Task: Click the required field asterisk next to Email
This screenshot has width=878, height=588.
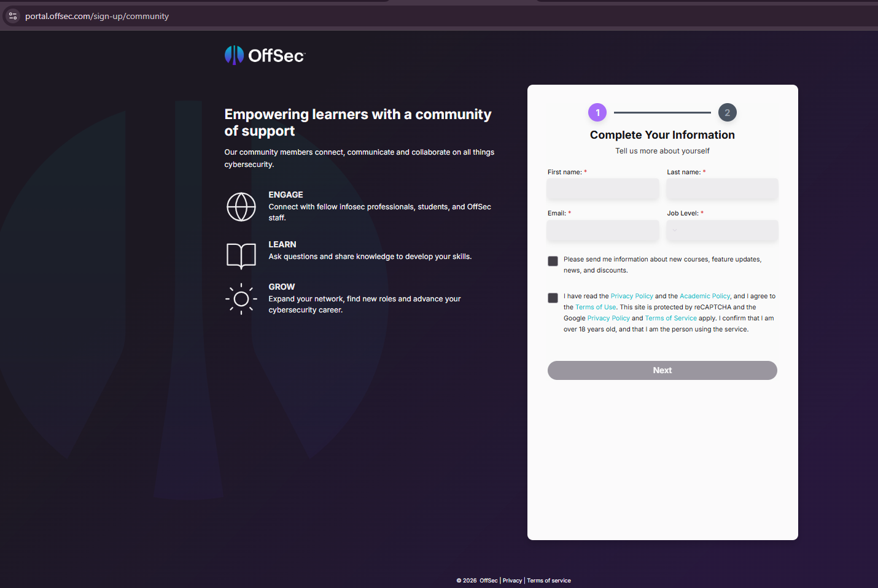Action: 569,213
